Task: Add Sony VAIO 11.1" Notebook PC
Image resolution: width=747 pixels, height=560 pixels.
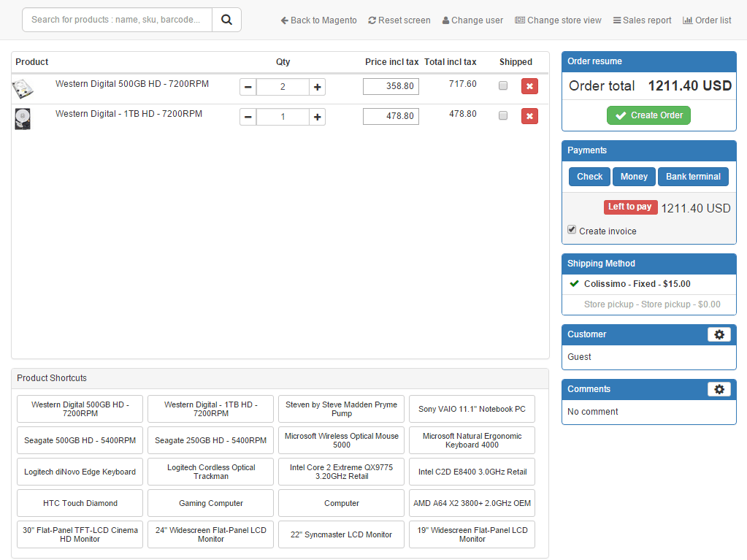Action: [472, 409]
